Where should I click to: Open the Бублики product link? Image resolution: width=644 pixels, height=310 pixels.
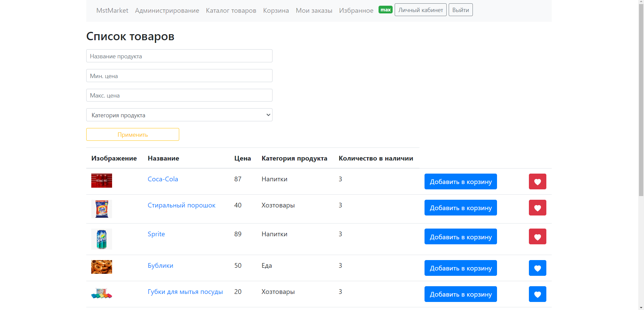coord(160,265)
